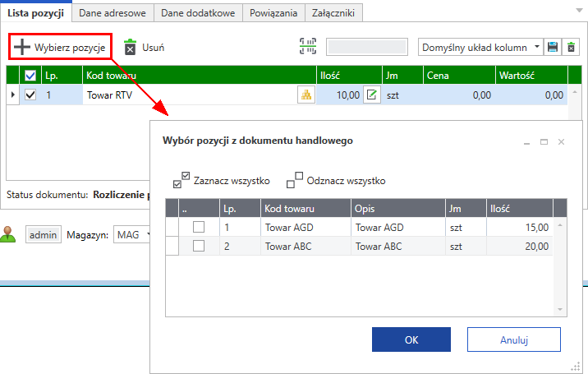Open the Domyślny układ kolumn dropdown
This screenshot has height=374, width=588.
(x=537, y=47)
